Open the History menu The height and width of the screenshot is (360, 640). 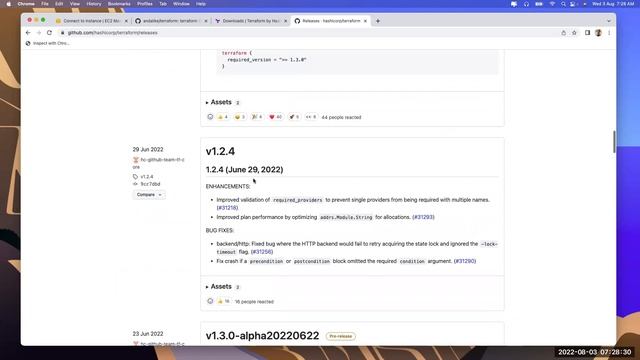pyautogui.click(x=93, y=4)
